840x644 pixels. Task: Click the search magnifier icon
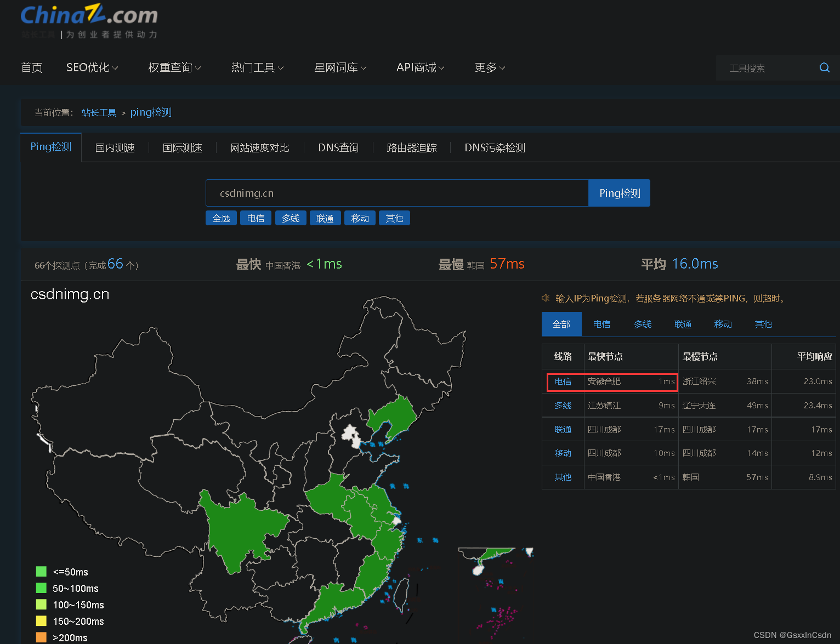[824, 67]
